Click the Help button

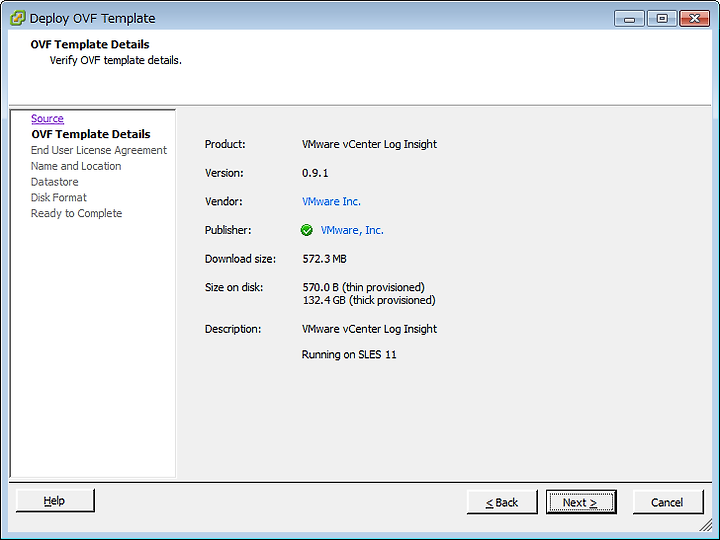click(x=55, y=501)
